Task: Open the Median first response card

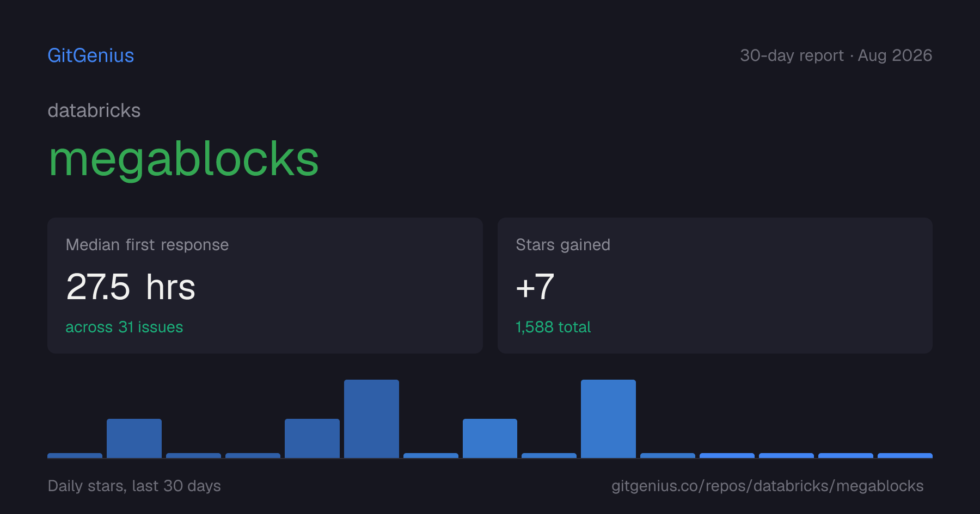Action: [265, 286]
